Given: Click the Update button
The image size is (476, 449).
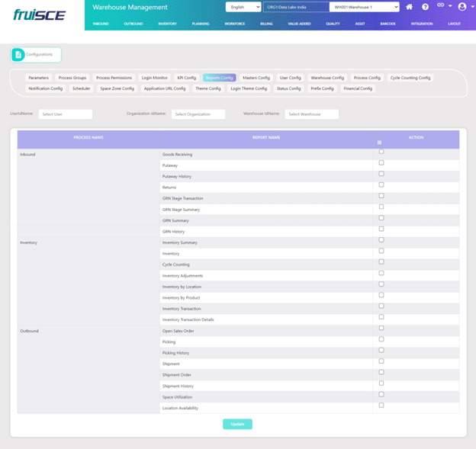Looking at the screenshot, I should pyautogui.click(x=237, y=424).
